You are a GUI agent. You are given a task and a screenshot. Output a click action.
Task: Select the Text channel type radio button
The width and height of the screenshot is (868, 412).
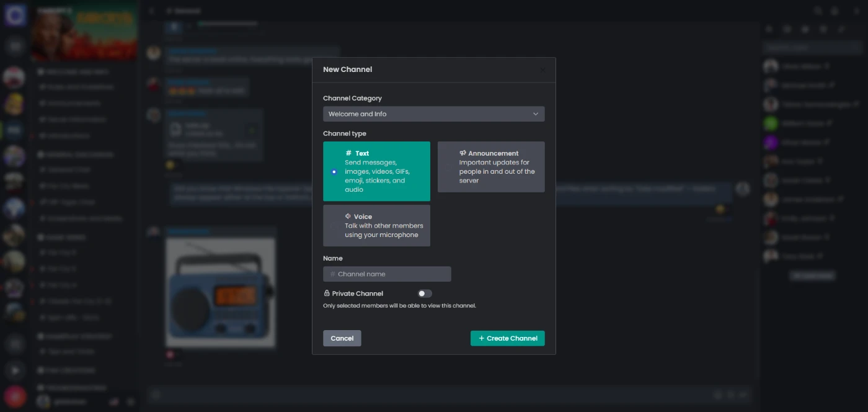click(334, 172)
